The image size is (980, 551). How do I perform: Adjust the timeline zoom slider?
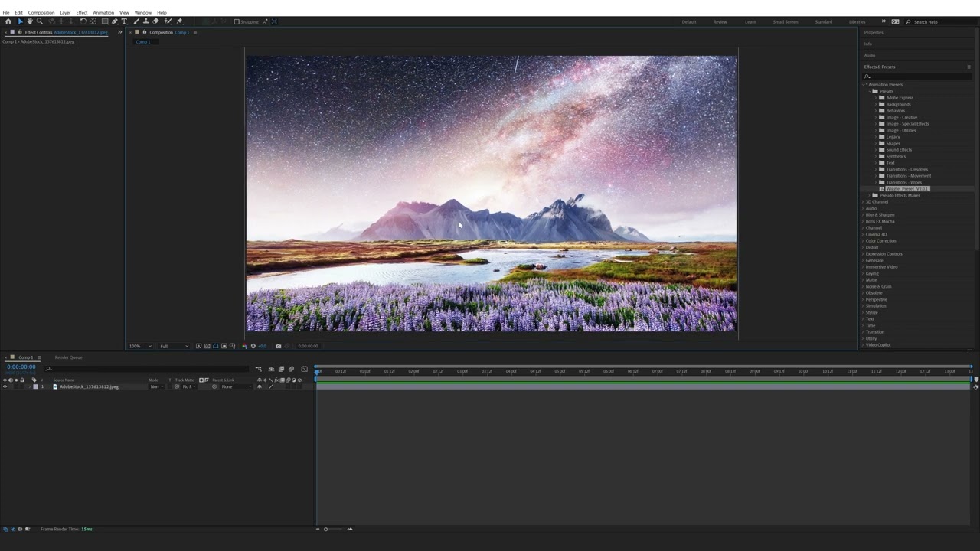point(334,529)
